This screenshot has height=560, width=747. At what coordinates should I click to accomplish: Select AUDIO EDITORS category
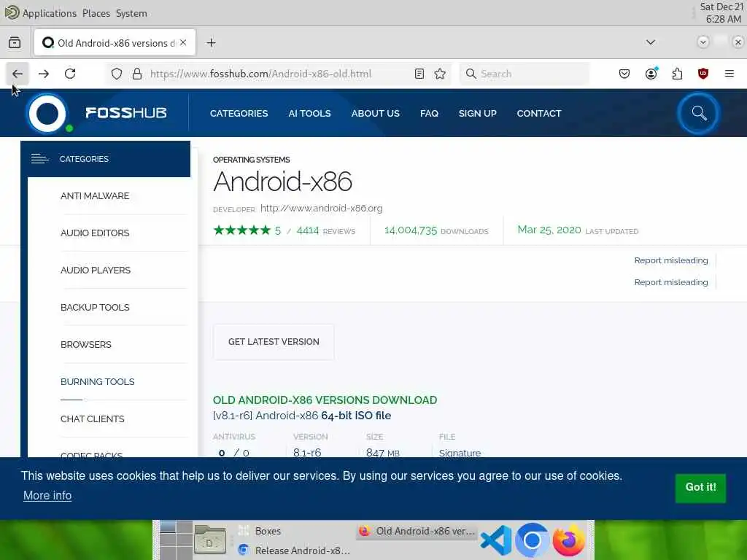click(x=95, y=233)
